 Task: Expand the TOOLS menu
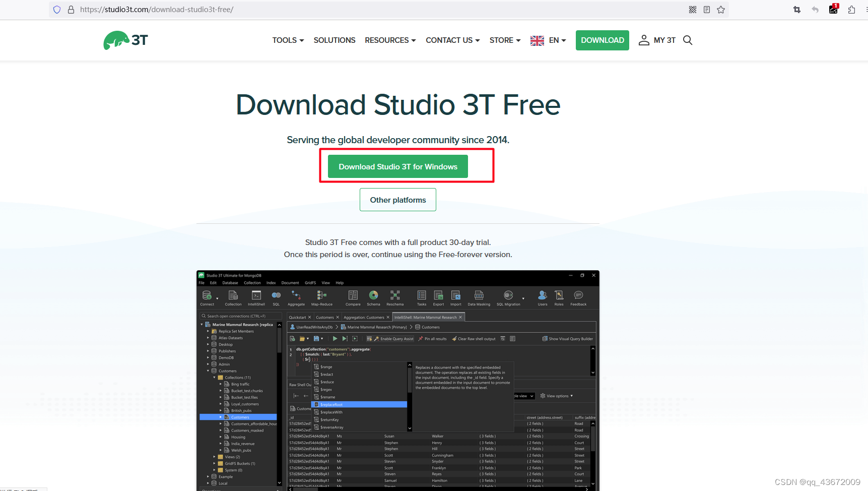pyautogui.click(x=288, y=40)
